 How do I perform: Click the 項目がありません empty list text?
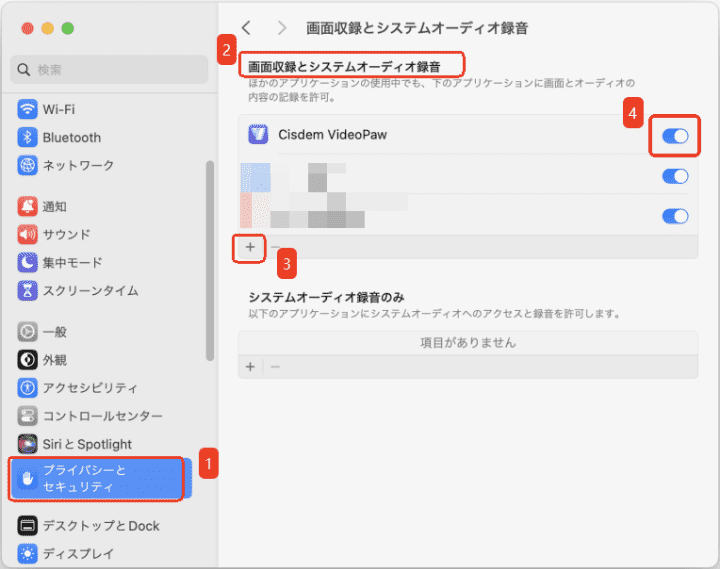(468, 343)
